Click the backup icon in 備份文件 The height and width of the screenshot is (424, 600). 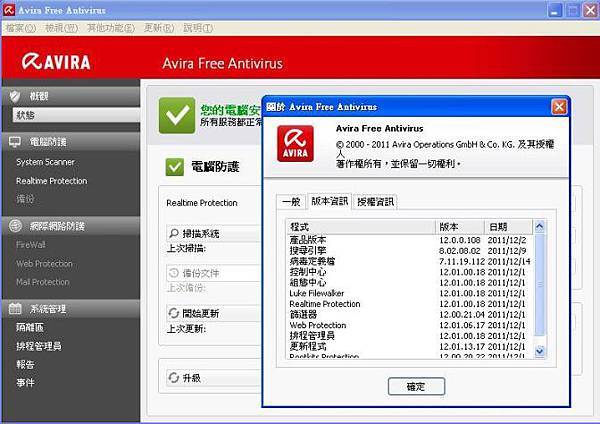(174, 273)
